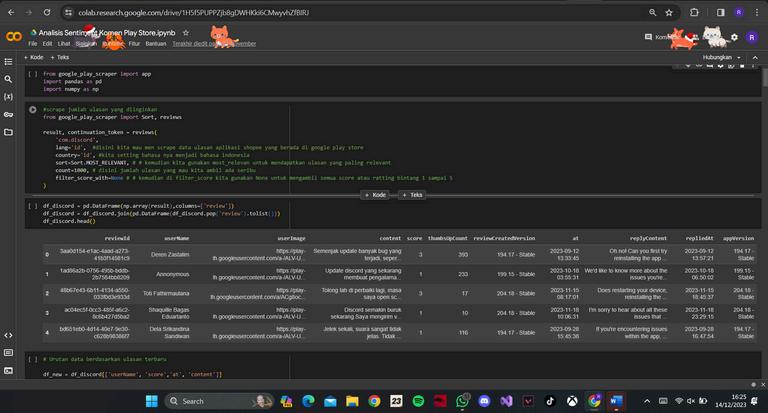This screenshot has width=768, height=413.
Task: Click the reviewId column header
Action: tap(117, 238)
